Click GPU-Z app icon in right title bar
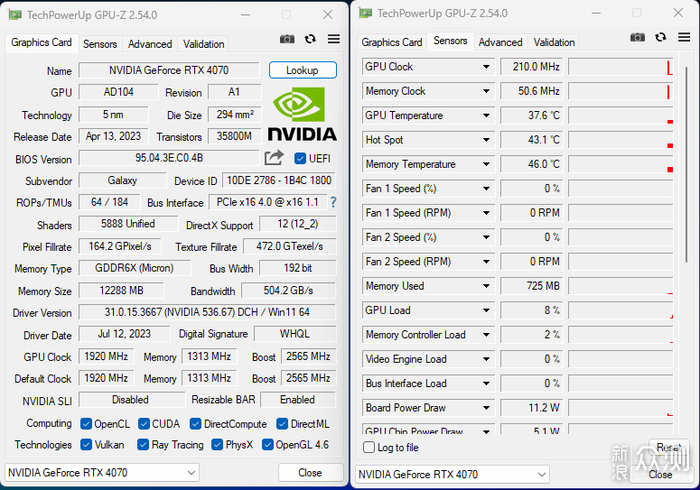 click(x=365, y=13)
